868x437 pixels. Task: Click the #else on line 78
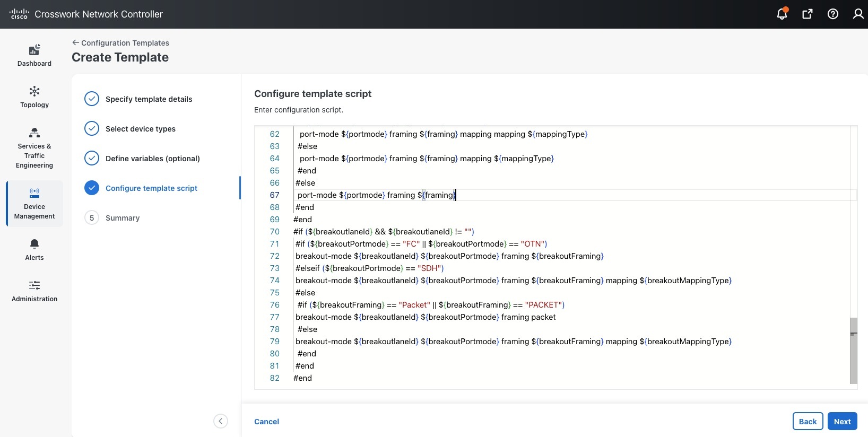point(307,329)
